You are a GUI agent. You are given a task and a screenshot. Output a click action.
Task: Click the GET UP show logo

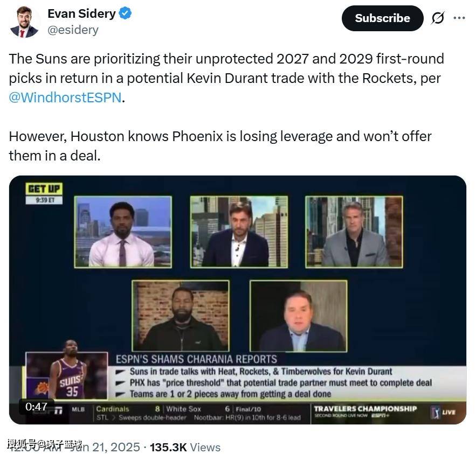pyautogui.click(x=44, y=189)
